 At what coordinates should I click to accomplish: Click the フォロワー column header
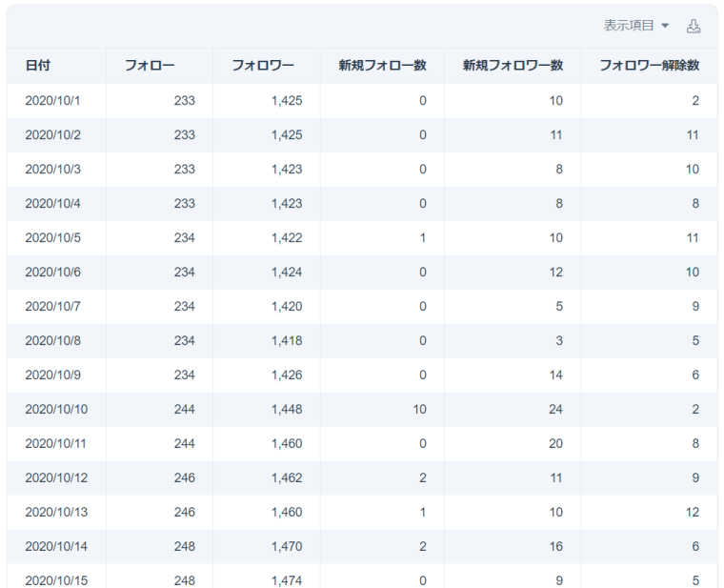pos(263,66)
